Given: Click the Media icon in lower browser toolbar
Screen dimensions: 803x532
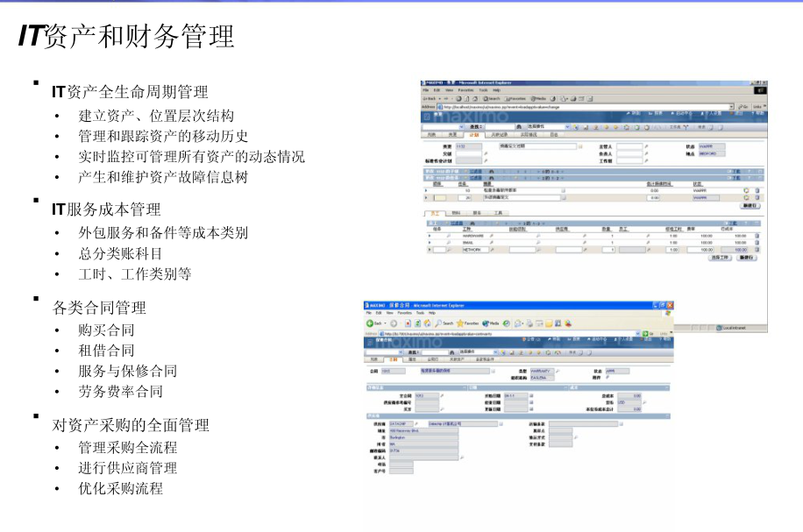Looking at the screenshot, I should pyautogui.click(x=485, y=323).
